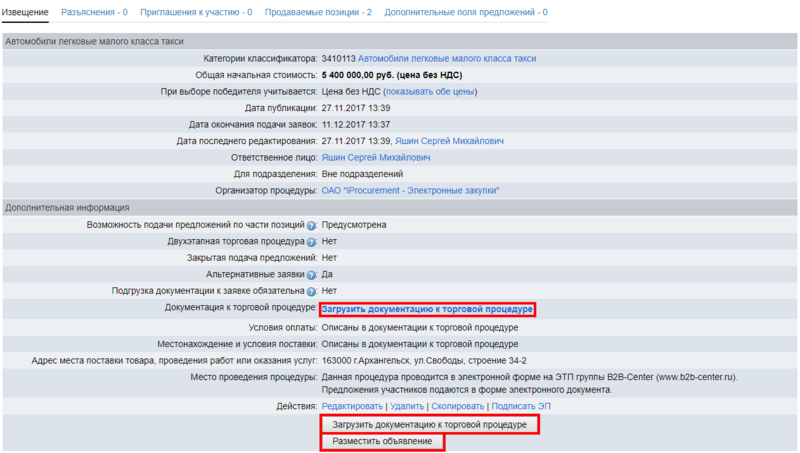Open Яшин Сергей Михайлович link in Ответственное лицо
The width and height of the screenshot is (800, 453).
[x=375, y=158]
